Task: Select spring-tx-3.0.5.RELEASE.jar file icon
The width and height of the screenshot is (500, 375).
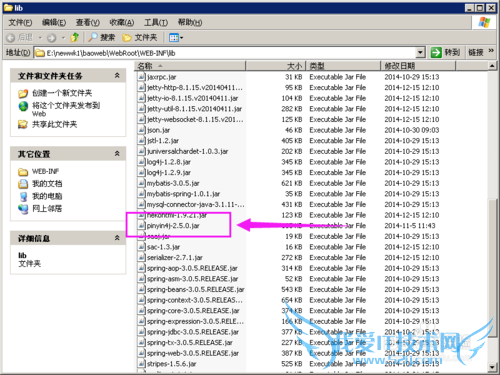Action: tap(142, 343)
